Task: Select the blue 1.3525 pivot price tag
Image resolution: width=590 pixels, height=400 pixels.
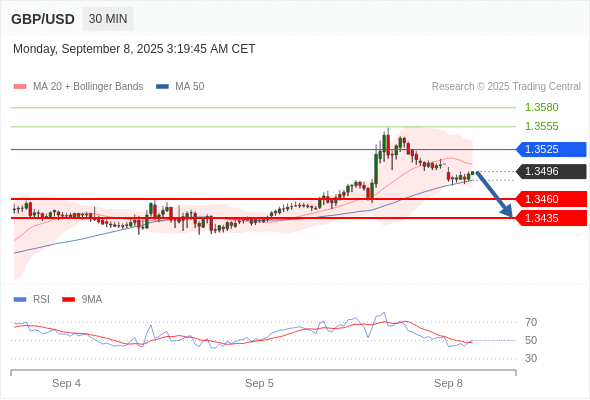Action: [x=551, y=149]
